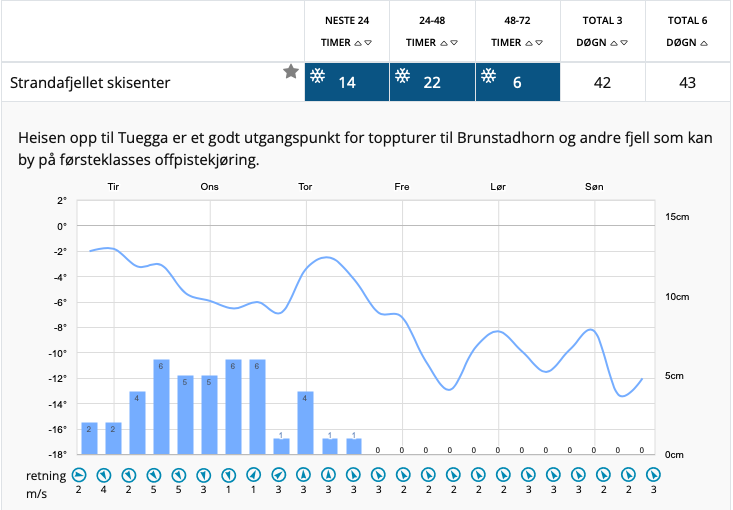
Task: Click the snowflake icon in the 22 cm cell
Action: [403, 77]
